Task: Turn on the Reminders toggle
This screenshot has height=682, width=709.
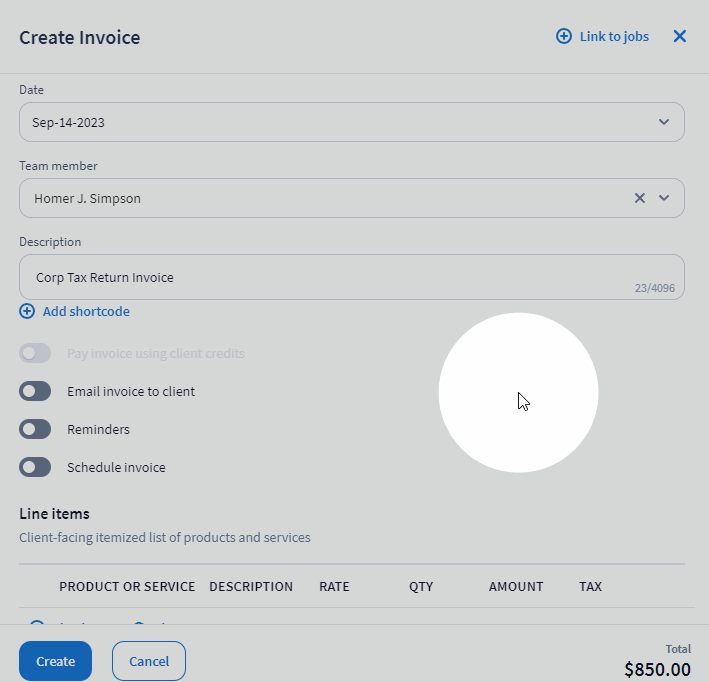Action: pyautogui.click(x=35, y=429)
